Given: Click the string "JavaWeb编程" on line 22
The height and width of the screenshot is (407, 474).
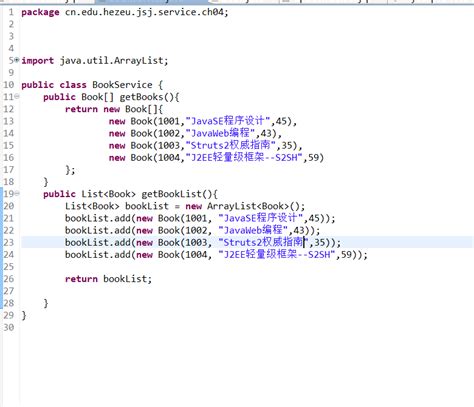Looking at the screenshot, I should coord(253,230).
